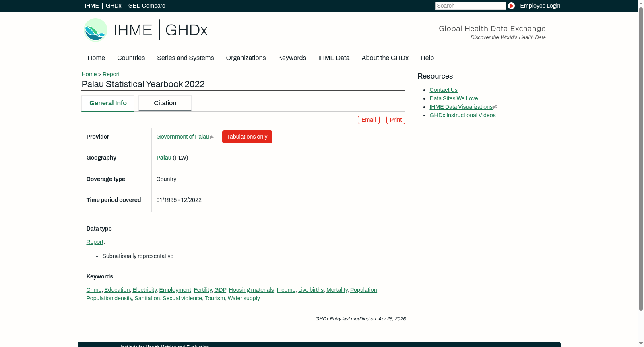Open the Housing materials keyword link
Viewport: 644px width, 347px height.
point(251,290)
